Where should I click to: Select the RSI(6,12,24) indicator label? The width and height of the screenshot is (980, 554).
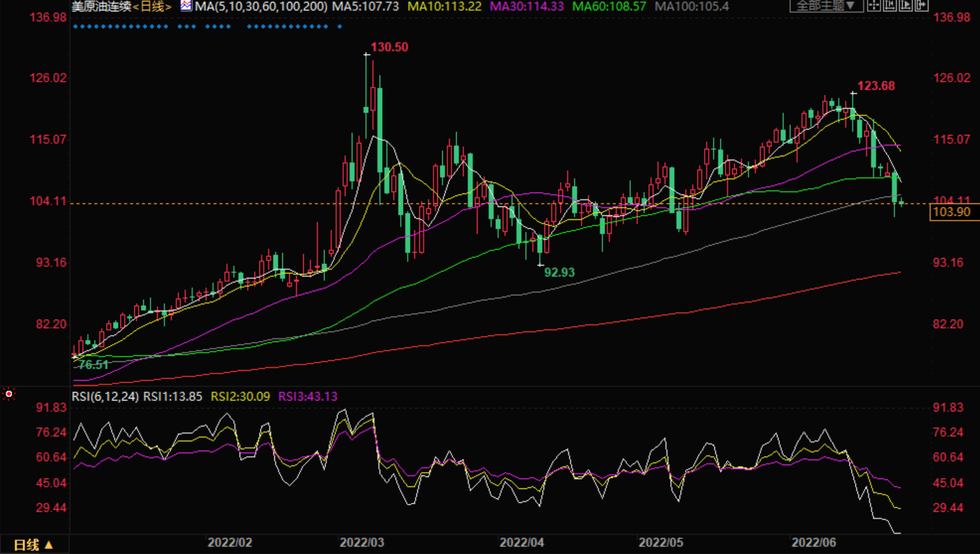(105, 396)
